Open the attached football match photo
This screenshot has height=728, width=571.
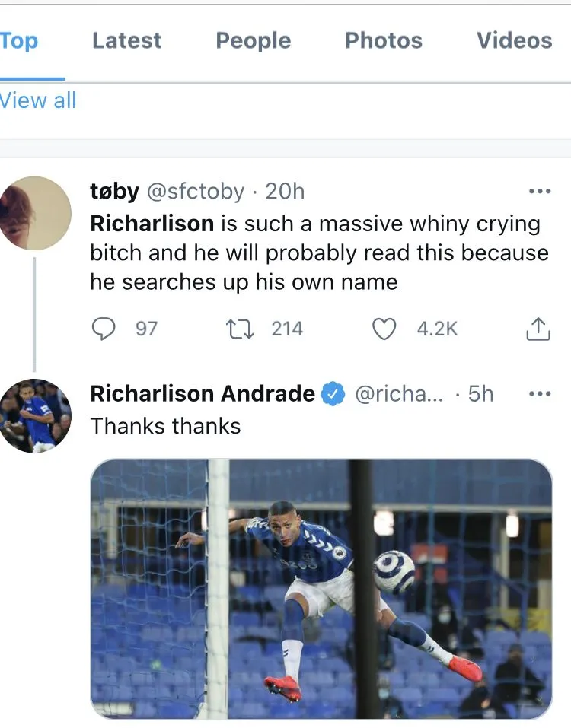321,588
